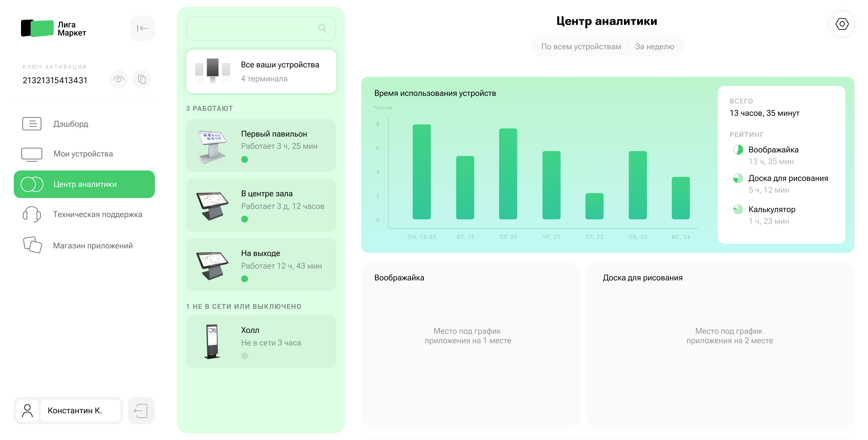Copy the activation key using the copy icon
868x440 pixels.
pyautogui.click(x=142, y=79)
